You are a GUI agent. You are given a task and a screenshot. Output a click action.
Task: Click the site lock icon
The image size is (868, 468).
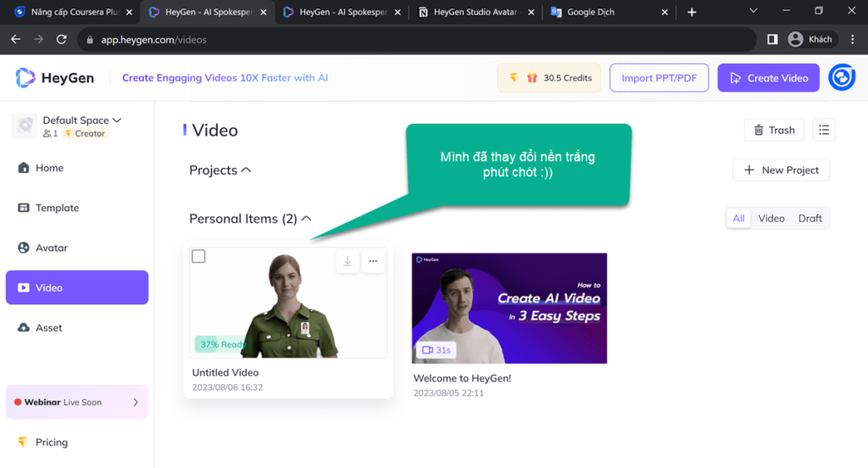90,40
